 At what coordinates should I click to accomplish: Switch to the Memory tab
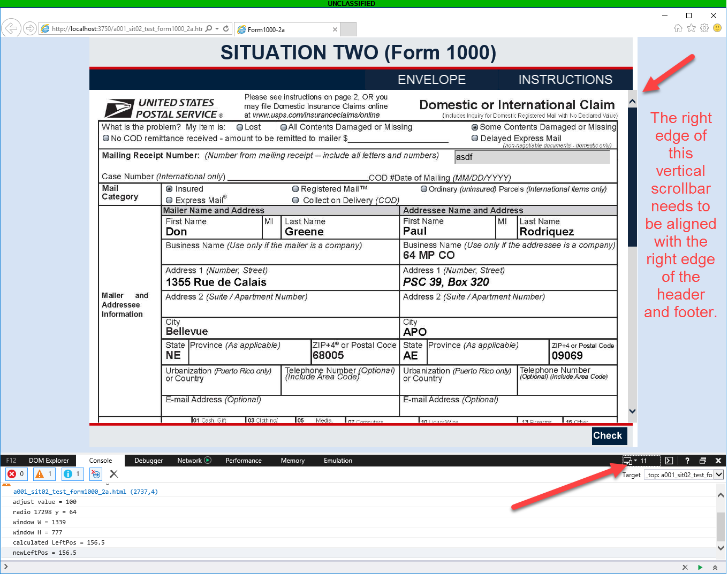pos(293,461)
